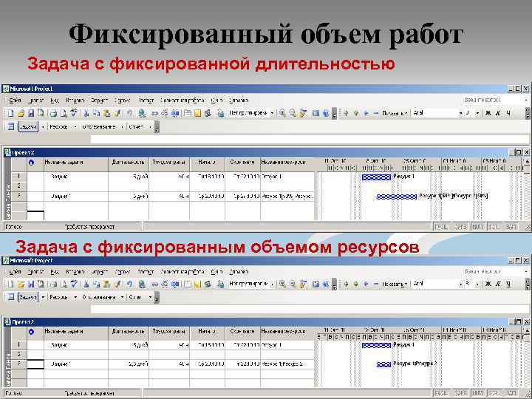This screenshot has width=532, height=399.
Task: Open Окно menu in lower window
Action: [216, 272]
